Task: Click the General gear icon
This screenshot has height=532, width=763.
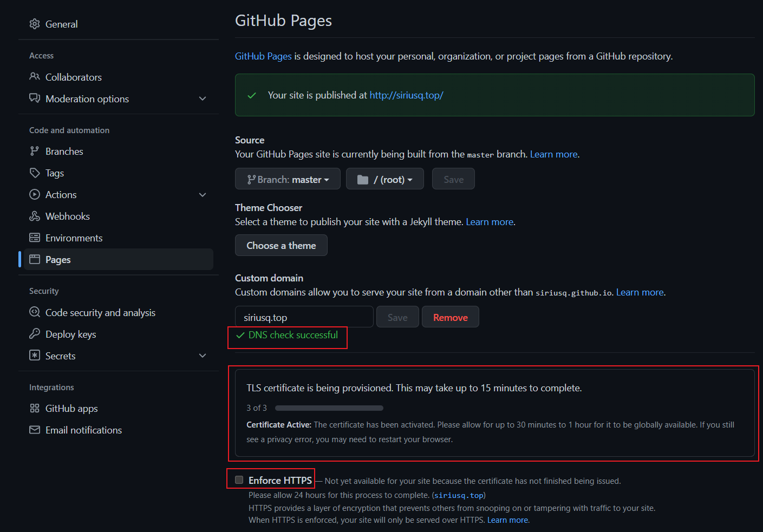Action: coord(35,24)
